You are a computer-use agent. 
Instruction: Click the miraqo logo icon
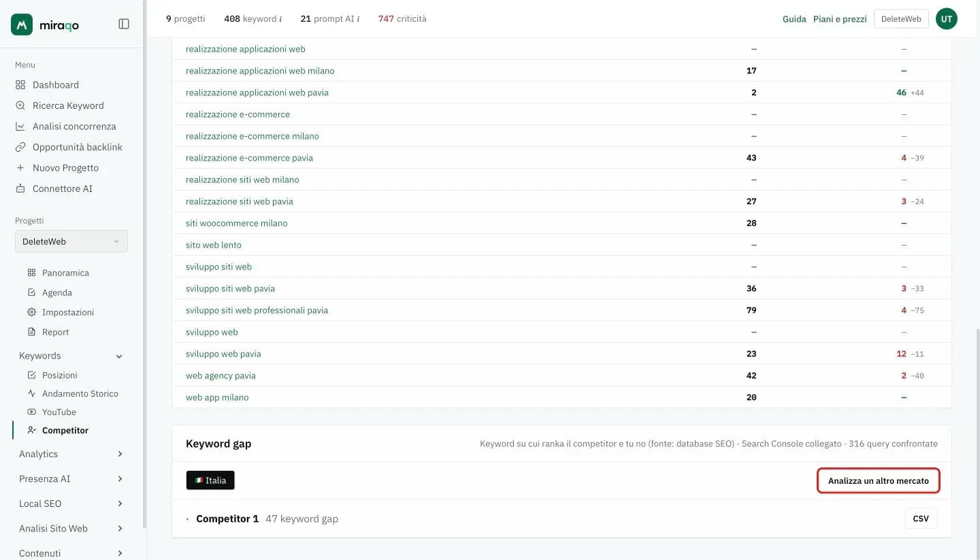[22, 24]
